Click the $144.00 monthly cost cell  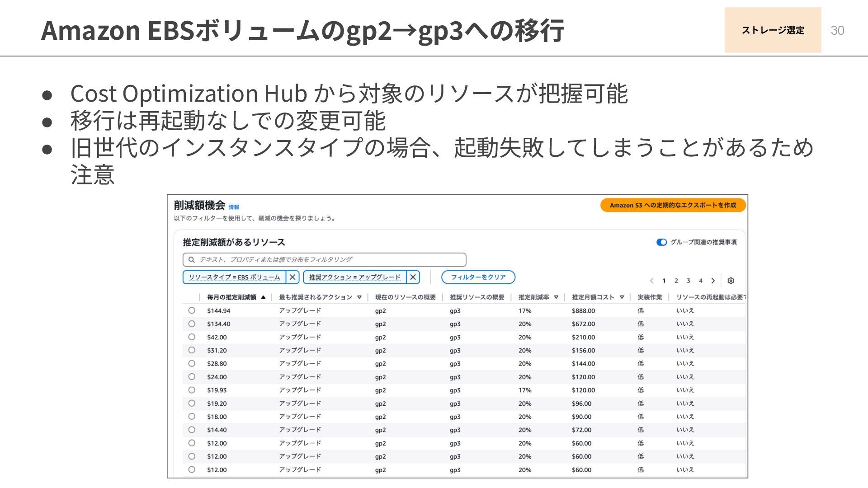click(x=583, y=364)
